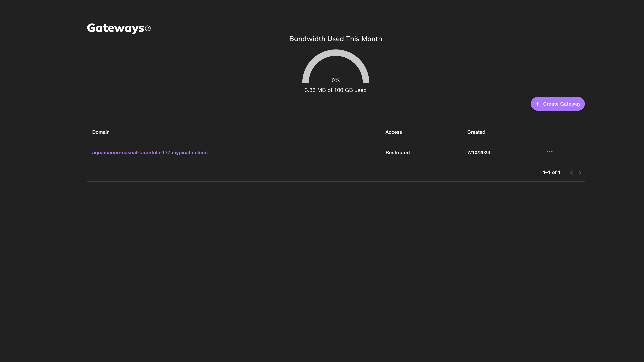This screenshot has height=362, width=644.
Task: Click the help icon beside Gateways heading
Action: click(148, 29)
